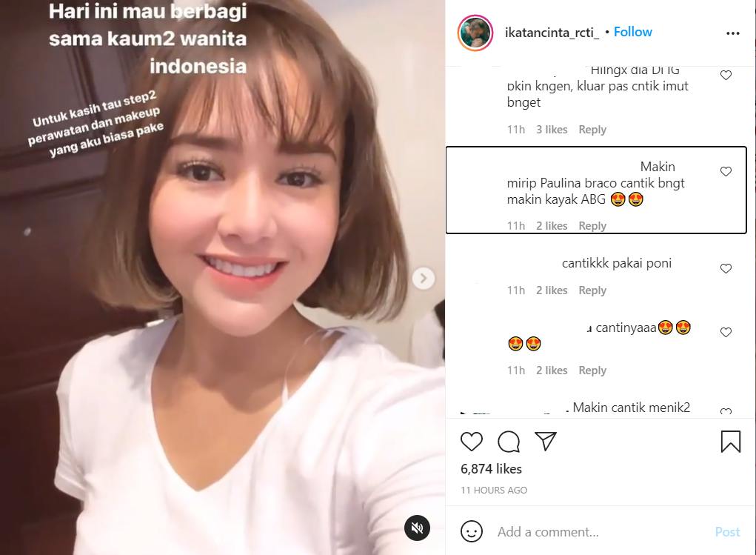
Task: Open the three-dot options menu
Action: point(732,33)
